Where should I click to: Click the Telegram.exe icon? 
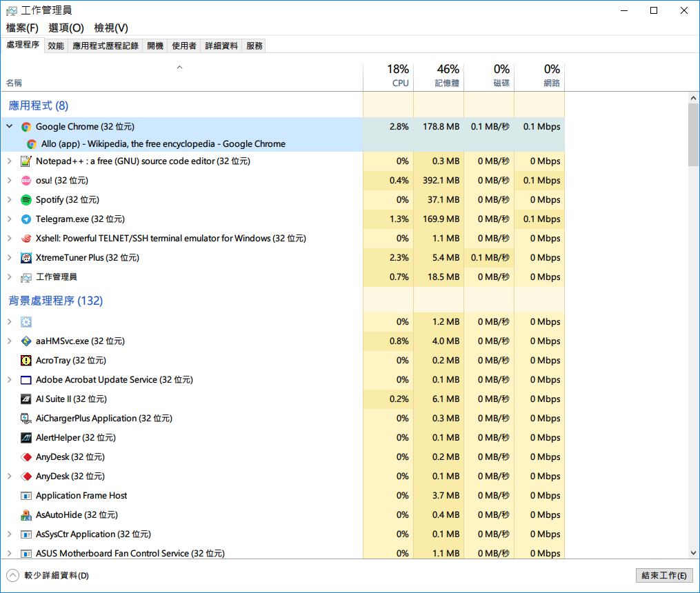point(26,219)
